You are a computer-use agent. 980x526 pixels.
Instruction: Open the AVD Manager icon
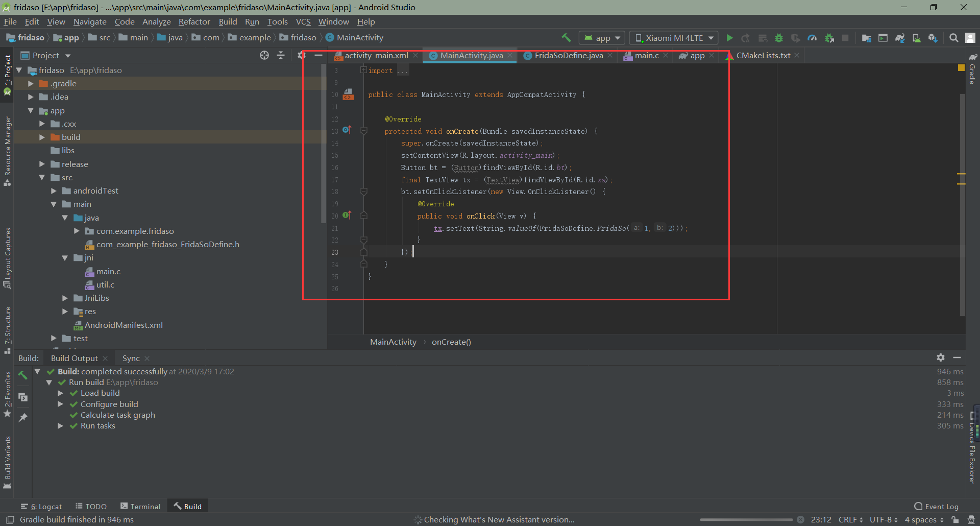click(x=916, y=38)
